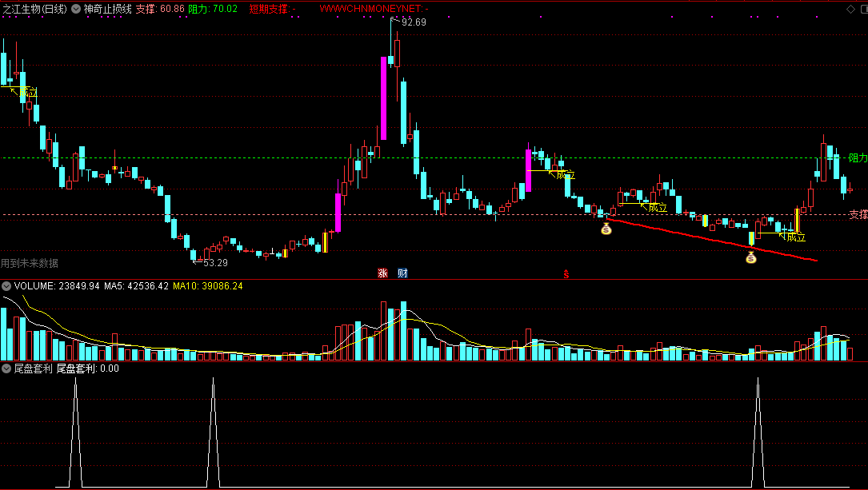Click the first 尾盘套利 signal spike
The width and height of the screenshot is (868, 490).
click(76, 432)
